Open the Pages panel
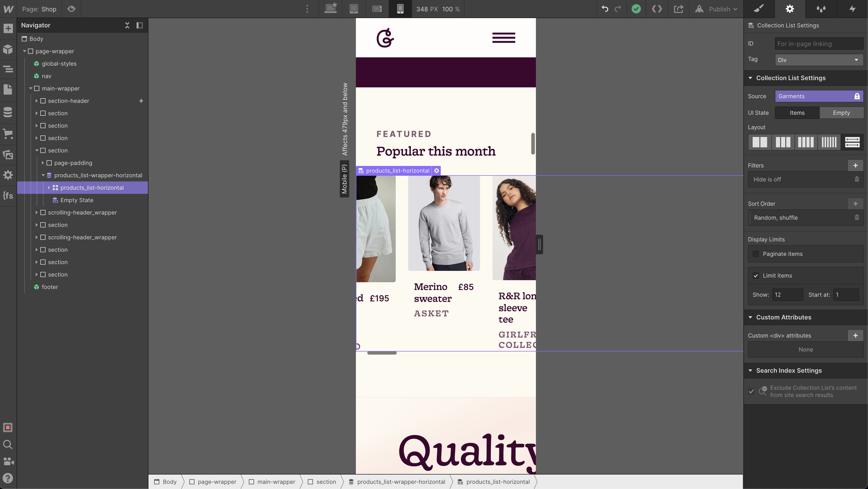The width and height of the screenshot is (868, 489). (x=8, y=89)
